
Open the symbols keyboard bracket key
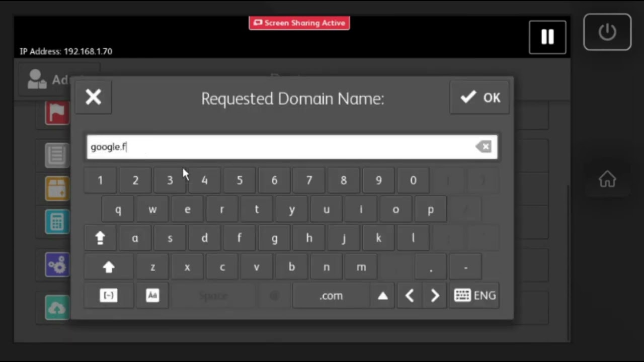coord(109,296)
